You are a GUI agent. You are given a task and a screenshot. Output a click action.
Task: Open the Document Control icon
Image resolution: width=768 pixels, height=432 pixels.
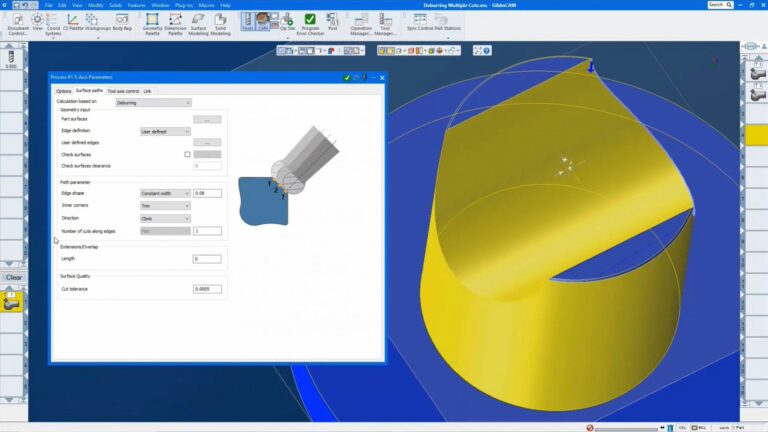pos(18,24)
